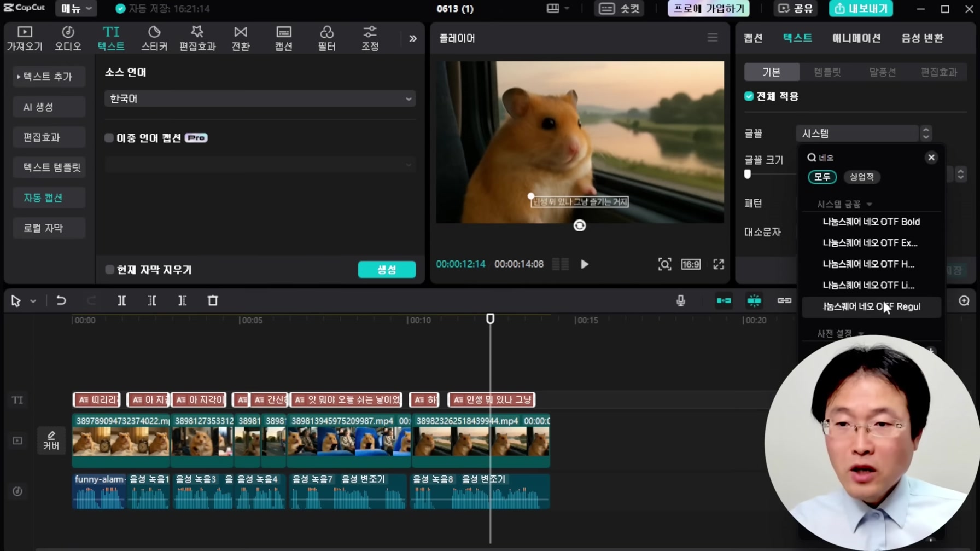Open the 숏컷 shortcuts button

620,9
